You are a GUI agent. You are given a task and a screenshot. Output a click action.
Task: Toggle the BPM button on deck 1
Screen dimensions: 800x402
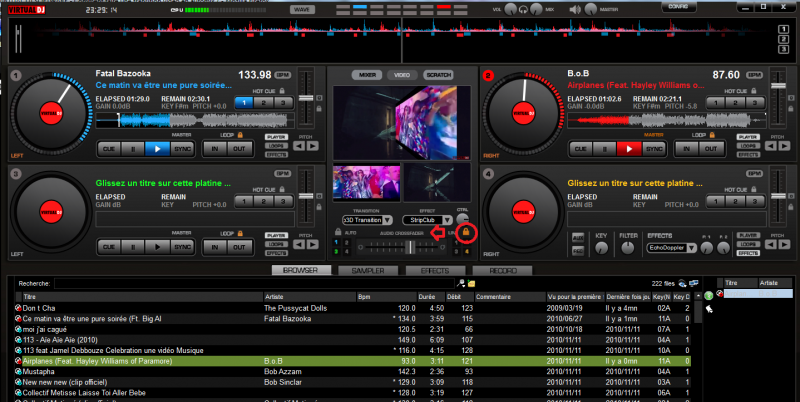[x=281, y=75]
